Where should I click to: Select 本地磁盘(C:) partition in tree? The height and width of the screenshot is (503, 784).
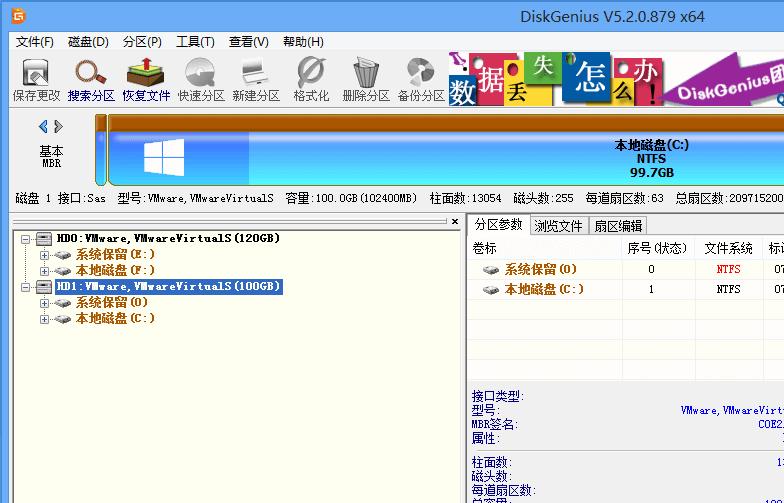(116, 318)
